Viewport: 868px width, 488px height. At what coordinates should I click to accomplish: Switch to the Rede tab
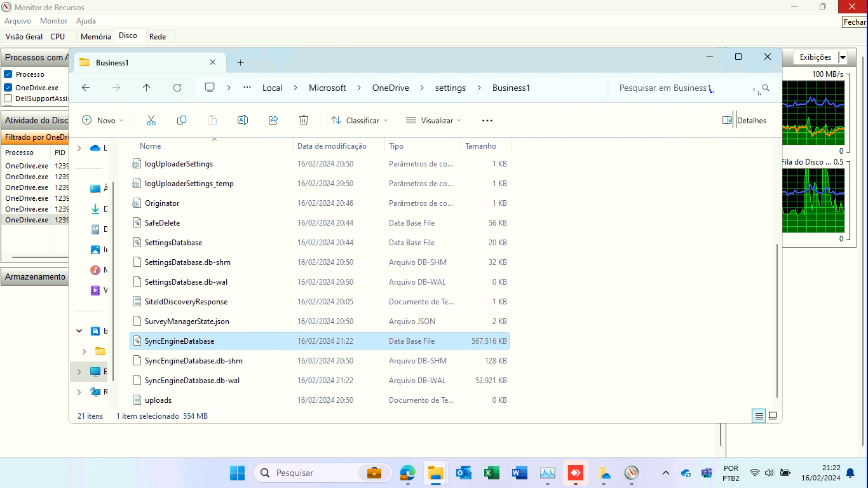[158, 37]
